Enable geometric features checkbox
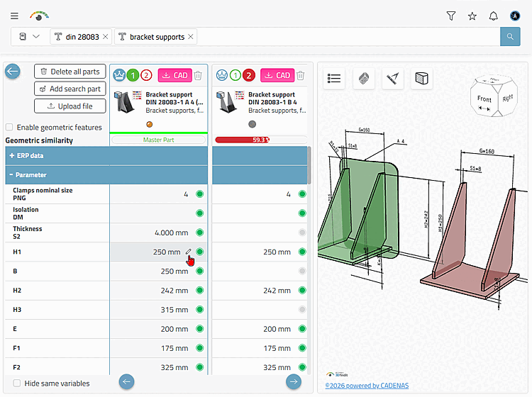 (9, 127)
